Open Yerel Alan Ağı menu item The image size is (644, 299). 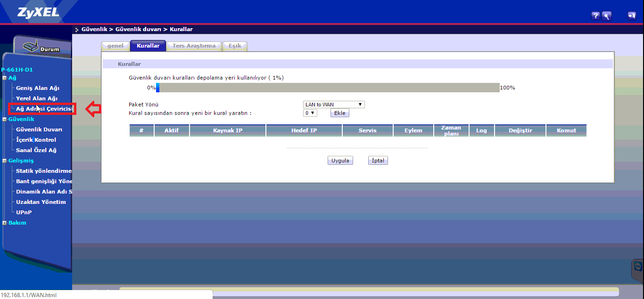(37, 98)
